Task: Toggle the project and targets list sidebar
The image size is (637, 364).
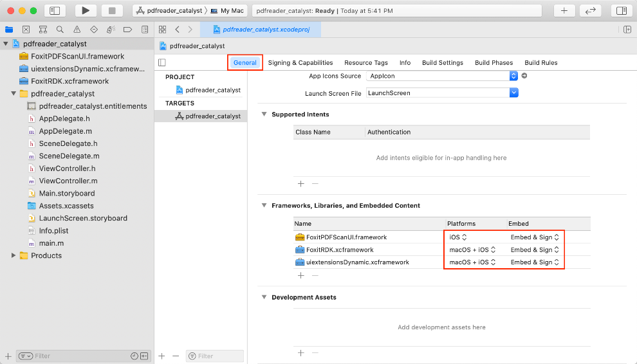Action: click(162, 62)
